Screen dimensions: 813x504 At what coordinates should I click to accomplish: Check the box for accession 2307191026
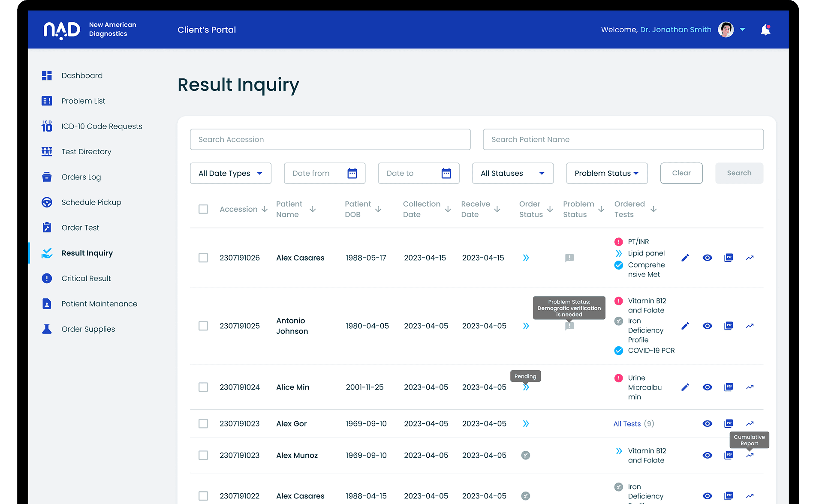click(203, 258)
